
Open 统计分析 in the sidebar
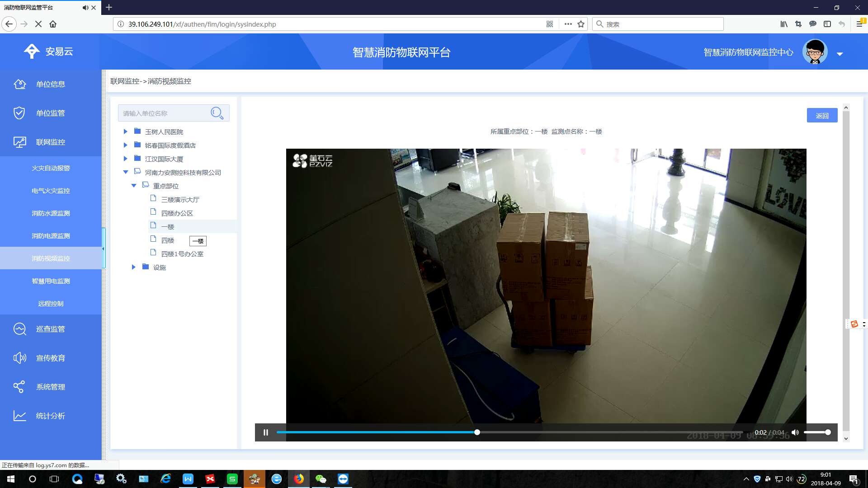[x=51, y=416]
